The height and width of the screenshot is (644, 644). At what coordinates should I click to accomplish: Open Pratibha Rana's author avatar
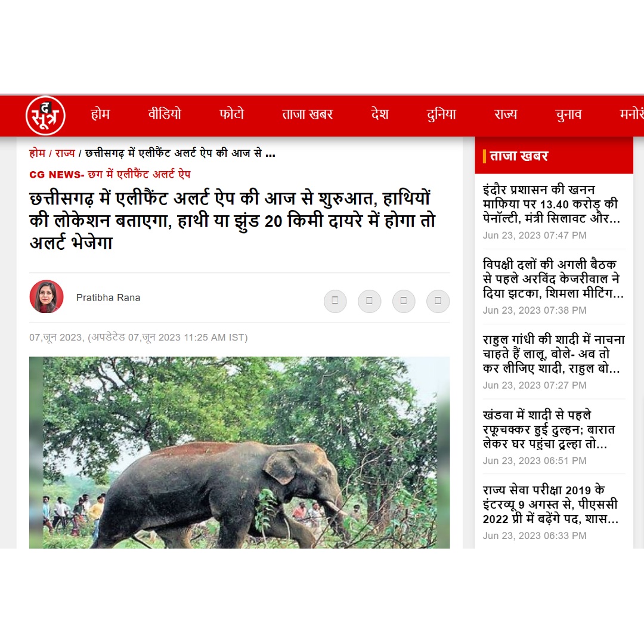pos(47,296)
